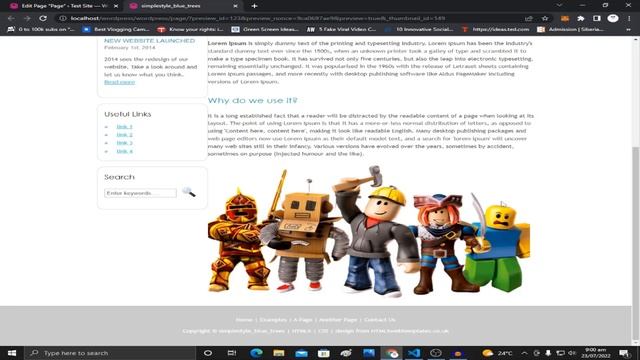
Task: Go back to the previous page
Action: pos(11,18)
